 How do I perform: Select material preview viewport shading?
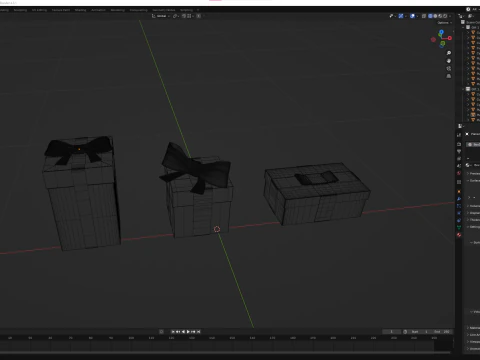pos(440,16)
